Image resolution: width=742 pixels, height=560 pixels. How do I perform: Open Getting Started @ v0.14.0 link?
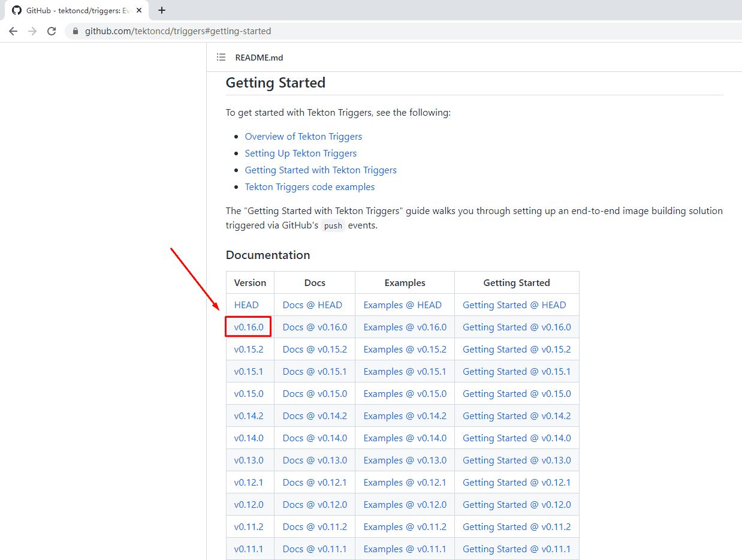[x=517, y=438]
